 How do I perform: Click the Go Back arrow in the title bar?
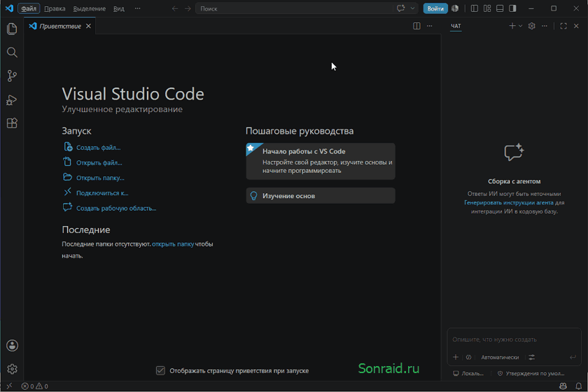pos(175,8)
